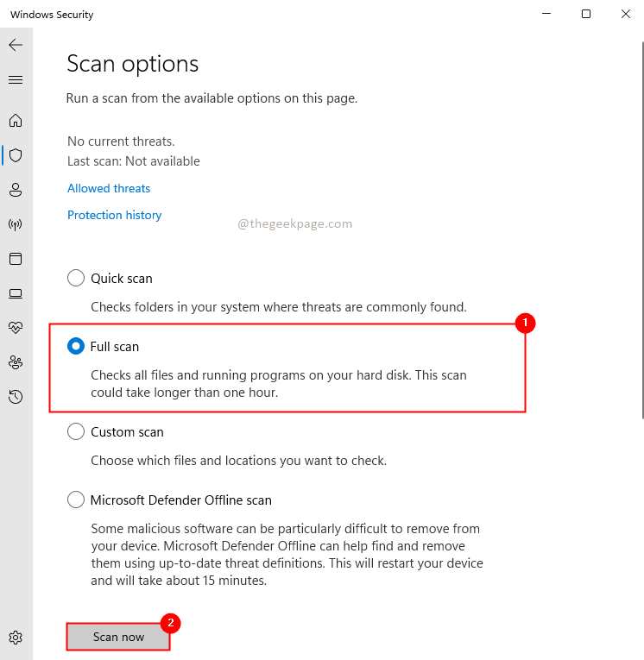This screenshot has height=660, width=644.
Task: Open Account protection person icon
Action: 16,190
